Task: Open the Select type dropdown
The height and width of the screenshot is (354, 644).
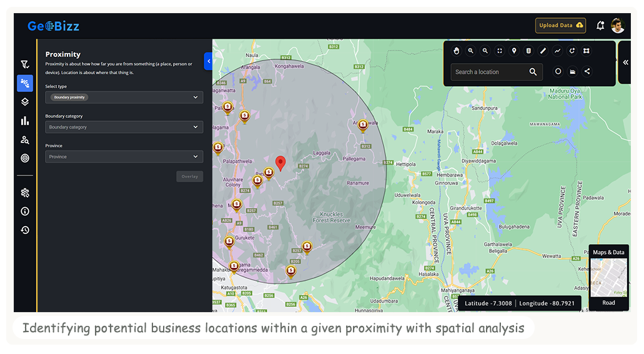Action: (124, 97)
